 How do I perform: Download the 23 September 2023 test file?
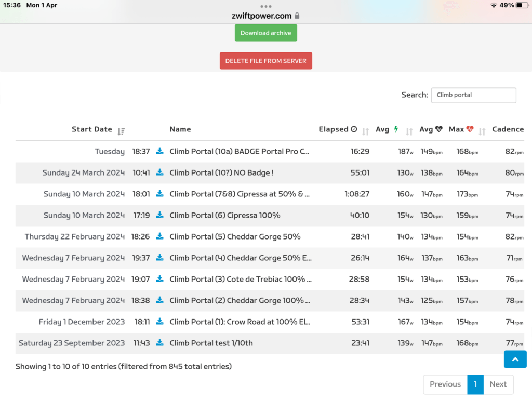pyautogui.click(x=160, y=343)
